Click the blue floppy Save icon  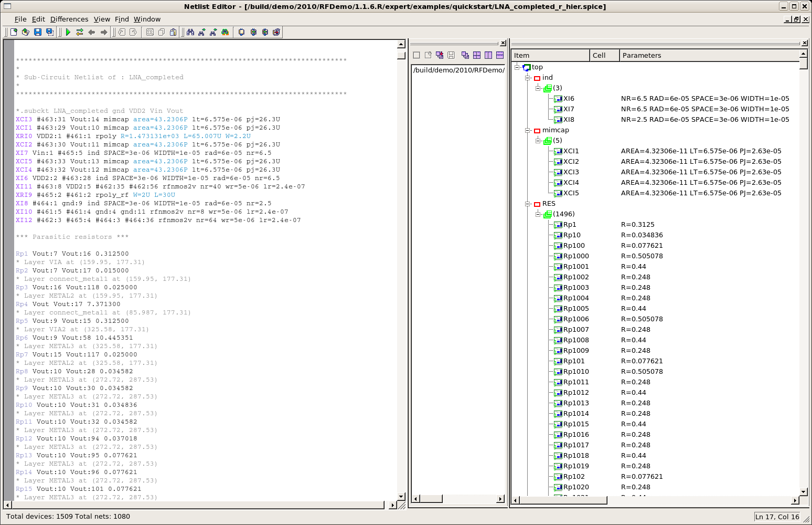coord(38,32)
